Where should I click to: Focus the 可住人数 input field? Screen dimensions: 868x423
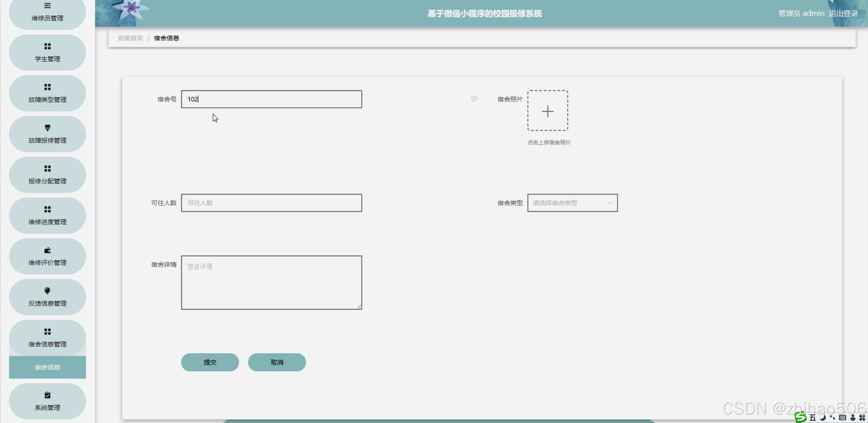pyautogui.click(x=271, y=203)
